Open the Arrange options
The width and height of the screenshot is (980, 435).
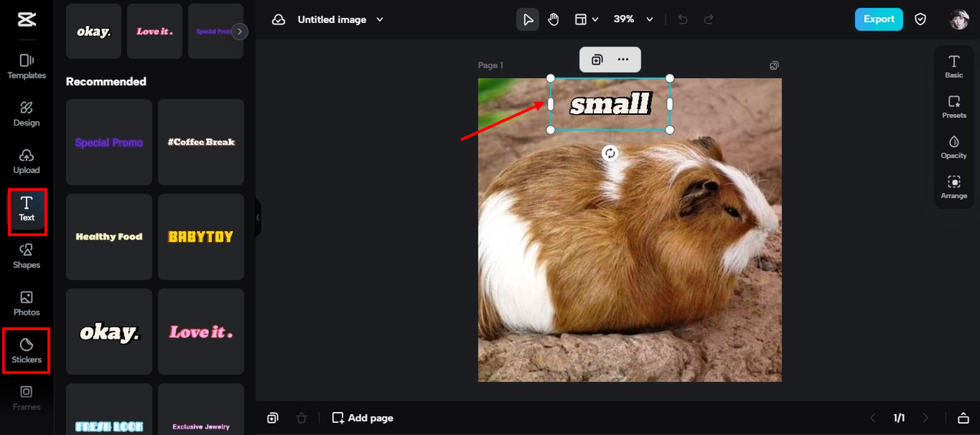tap(954, 188)
